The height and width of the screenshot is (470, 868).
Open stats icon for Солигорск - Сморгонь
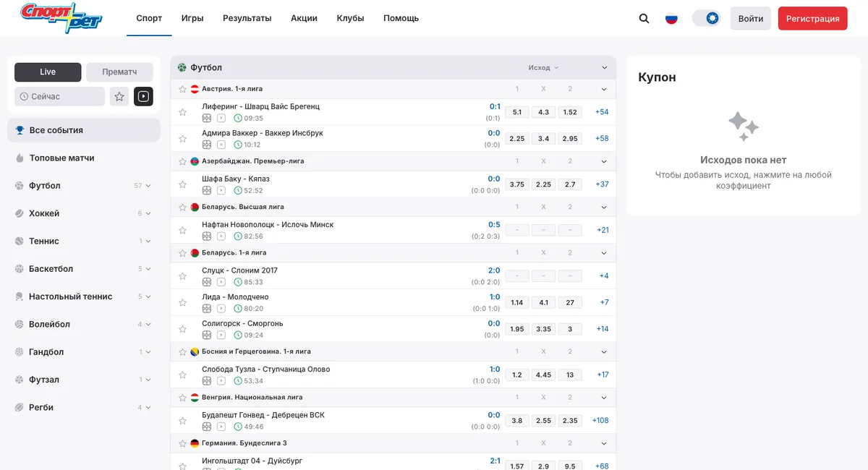207,336
